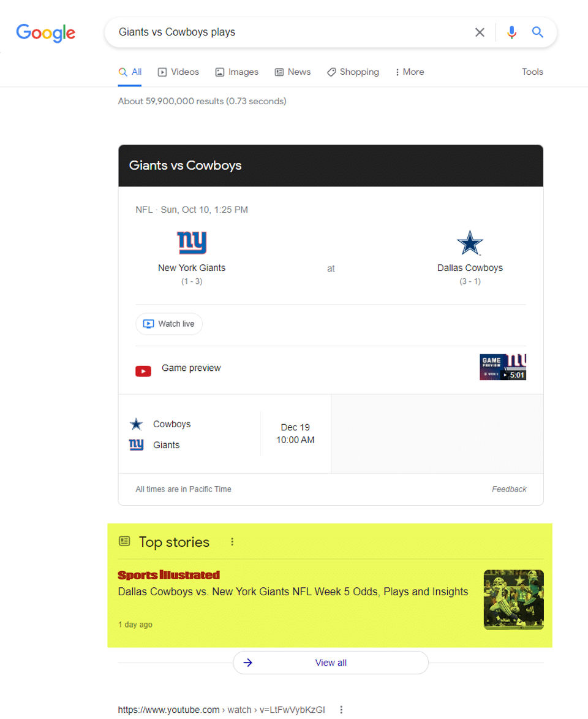This screenshot has width=588, height=719.
Task: Expand the More search options menu
Action: 409,72
